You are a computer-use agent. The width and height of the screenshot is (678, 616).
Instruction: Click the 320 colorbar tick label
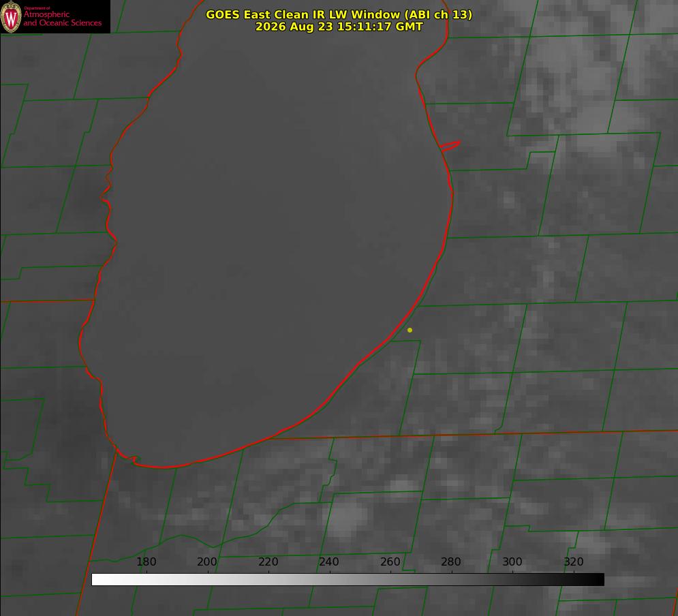(574, 561)
